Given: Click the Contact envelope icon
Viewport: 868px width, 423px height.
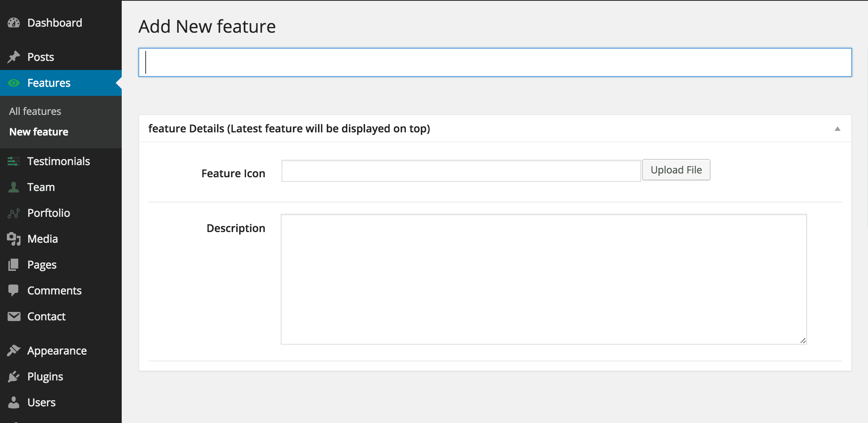Looking at the screenshot, I should (x=14, y=316).
